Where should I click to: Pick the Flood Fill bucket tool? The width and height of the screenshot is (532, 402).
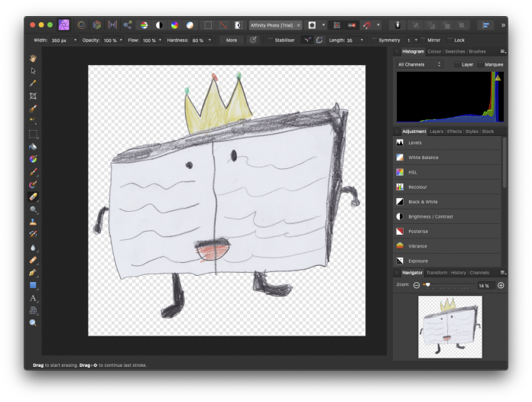[33, 146]
